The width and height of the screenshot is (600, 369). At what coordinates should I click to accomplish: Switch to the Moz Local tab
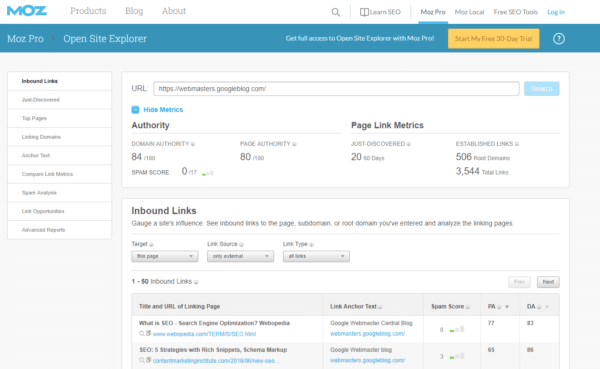469,12
